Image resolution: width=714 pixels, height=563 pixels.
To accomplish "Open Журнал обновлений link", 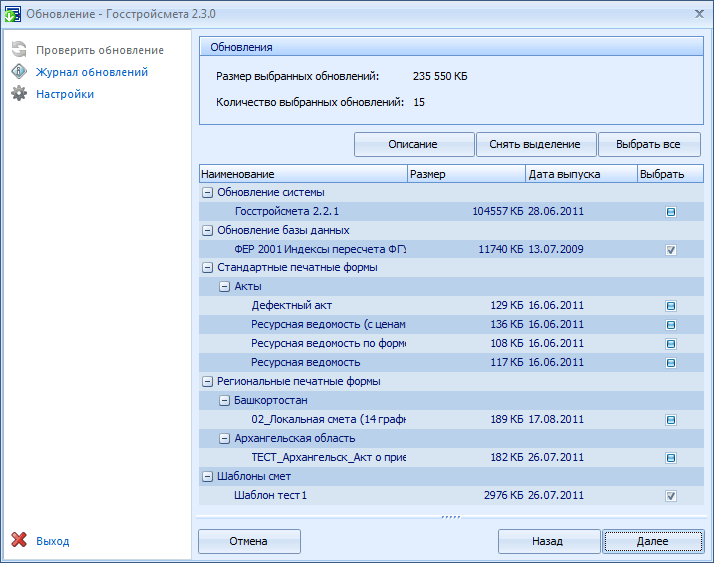I will click(92, 72).
